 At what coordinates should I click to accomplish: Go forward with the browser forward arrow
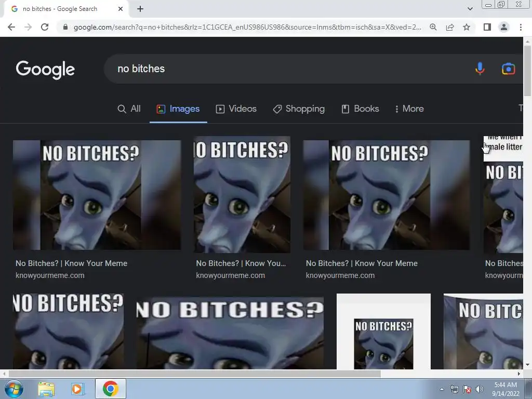(x=28, y=27)
